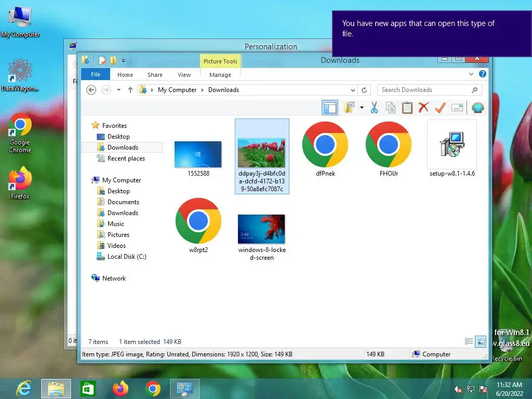Screen dimensions: 532x399
Task: Select the setup-w8.1-1.4.6 installer file
Action: 452,149
